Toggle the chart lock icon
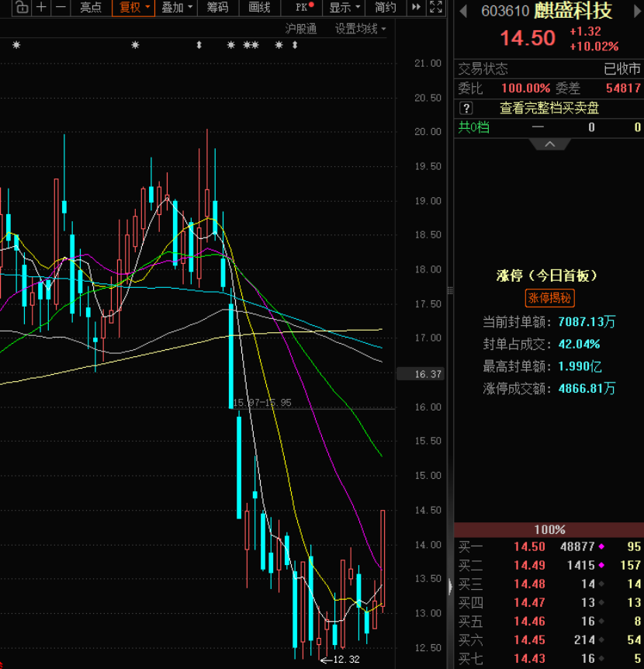Viewport: 644px width, 669px height. tap(22, 7)
